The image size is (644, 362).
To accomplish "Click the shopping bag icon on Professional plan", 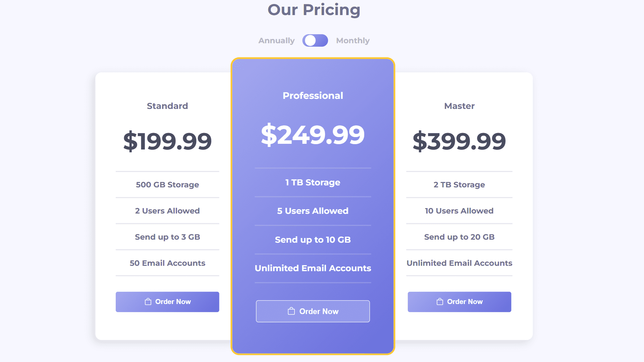I will 291,311.
